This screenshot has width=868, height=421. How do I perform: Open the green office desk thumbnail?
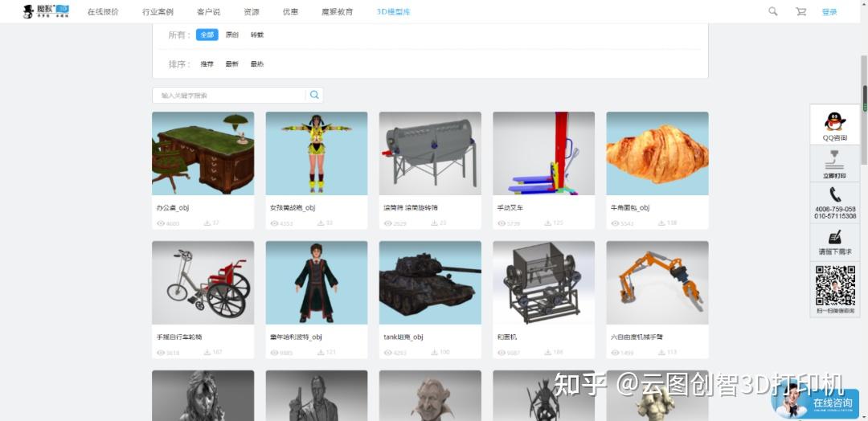point(203,153)
